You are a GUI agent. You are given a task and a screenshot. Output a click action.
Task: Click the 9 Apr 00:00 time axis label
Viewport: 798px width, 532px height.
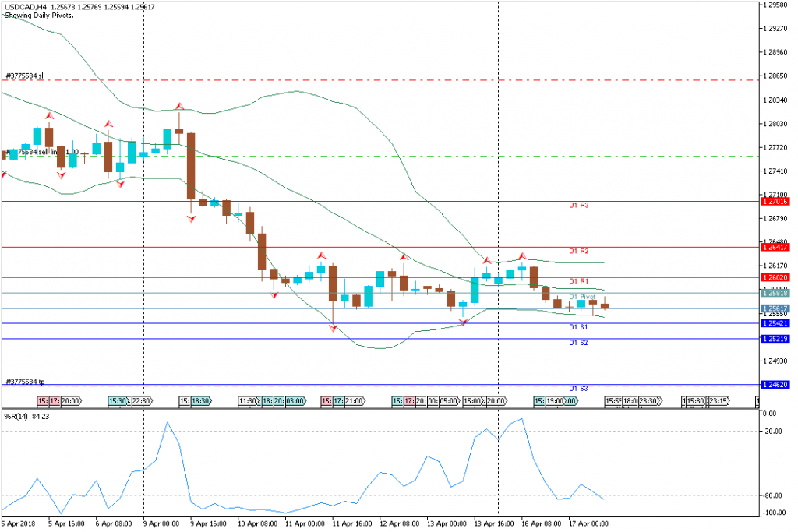(x=161, y=524)
